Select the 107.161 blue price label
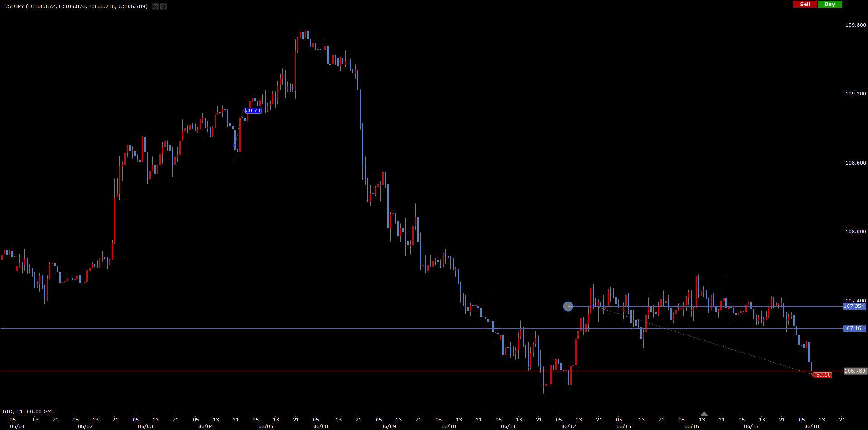Screen dimensions: 868x430 click(x=854, y=329)
